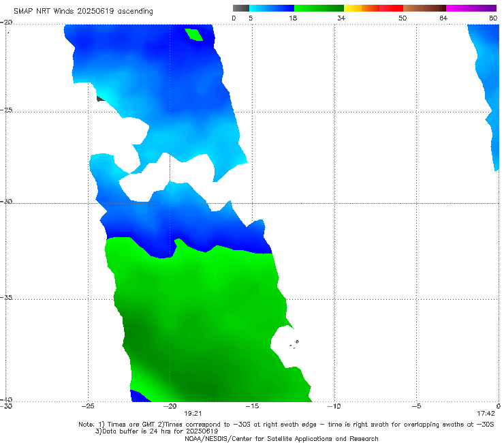
Task: Click the swath time label 17:42
Action: [x=486, y=414]
